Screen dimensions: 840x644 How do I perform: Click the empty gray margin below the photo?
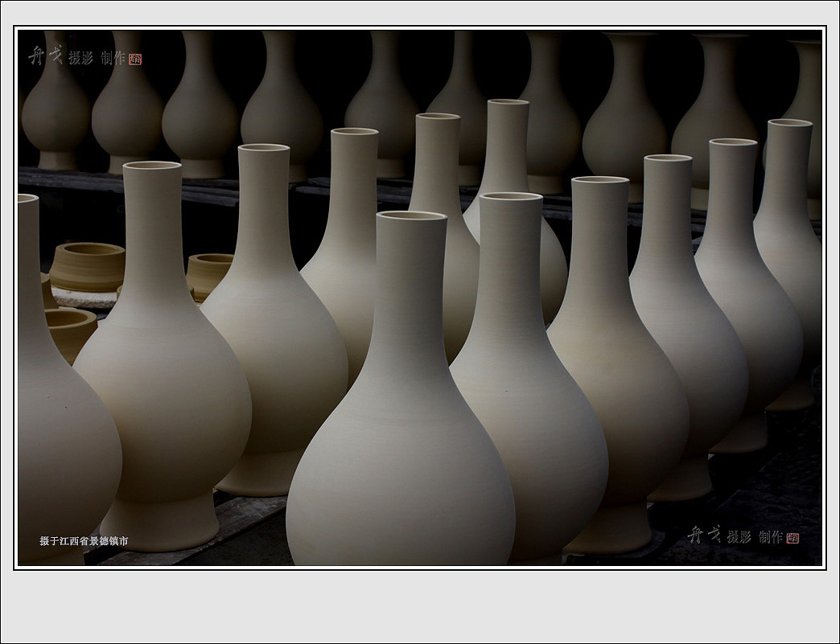pos(418,607)
